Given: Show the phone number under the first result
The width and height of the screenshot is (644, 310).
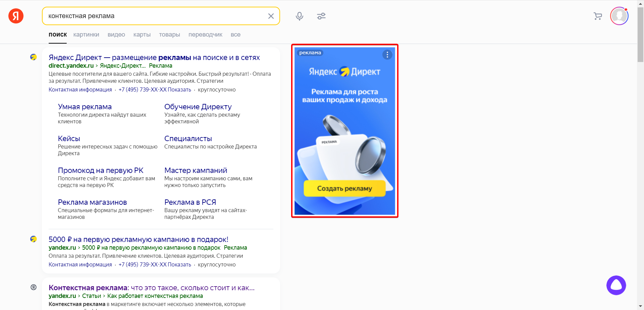Looking at the screenshot, I should click(x=155, y=89).
